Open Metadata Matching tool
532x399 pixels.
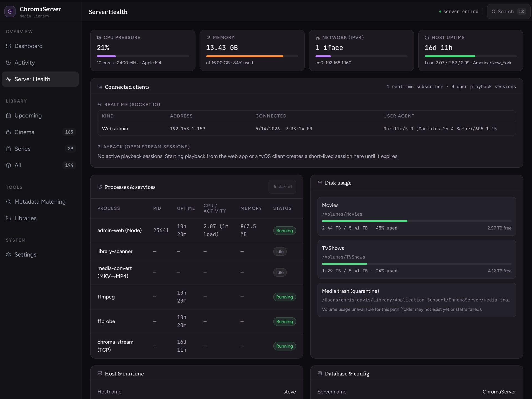[40, 202]
